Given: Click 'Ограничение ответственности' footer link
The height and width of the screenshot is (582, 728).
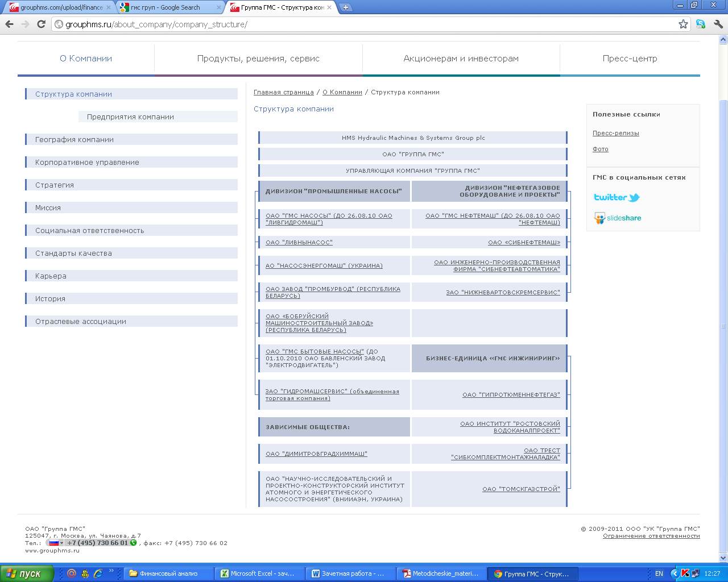Looking at the screenshot, I should click(x=651, y=535).
